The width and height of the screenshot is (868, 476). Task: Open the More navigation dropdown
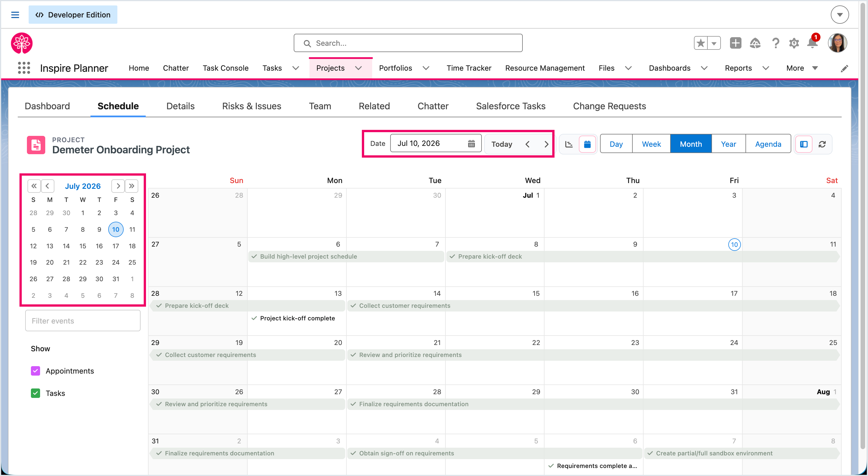pos(802,68)
